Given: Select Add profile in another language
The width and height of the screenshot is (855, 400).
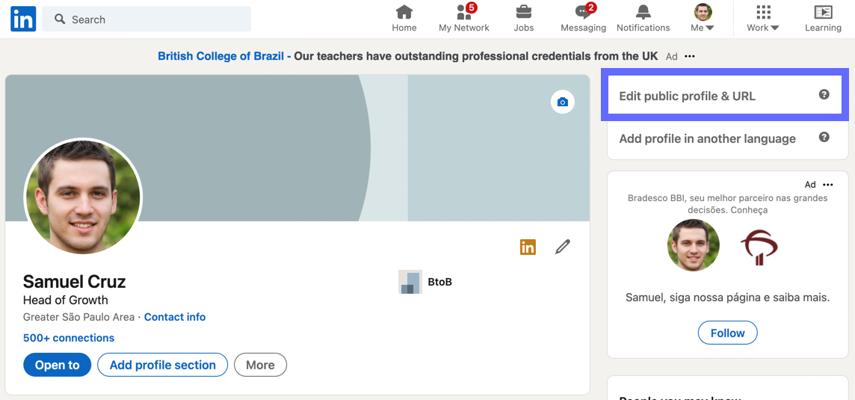Looking at the screenshot, I should 707,138.
